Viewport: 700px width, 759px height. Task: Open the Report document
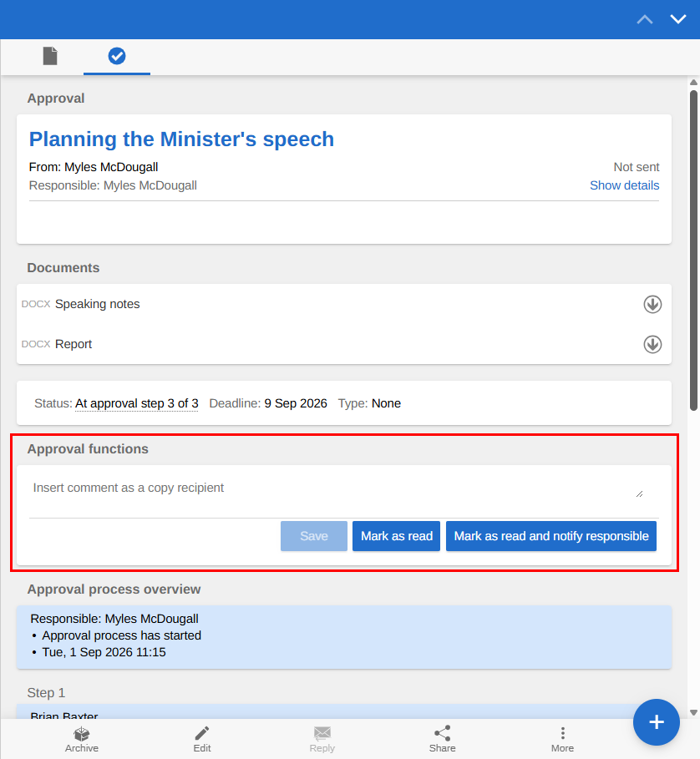(x=74, y=344)
